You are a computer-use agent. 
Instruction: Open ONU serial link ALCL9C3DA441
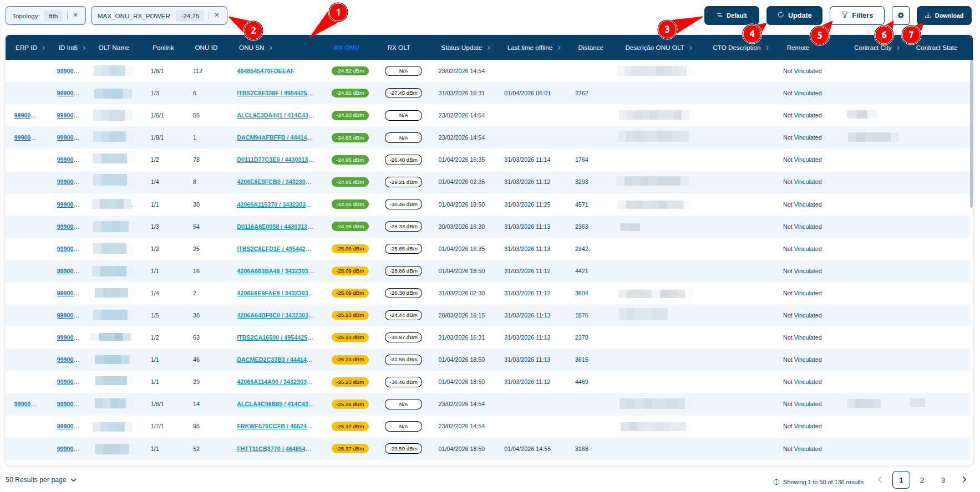tap(276, 116)
